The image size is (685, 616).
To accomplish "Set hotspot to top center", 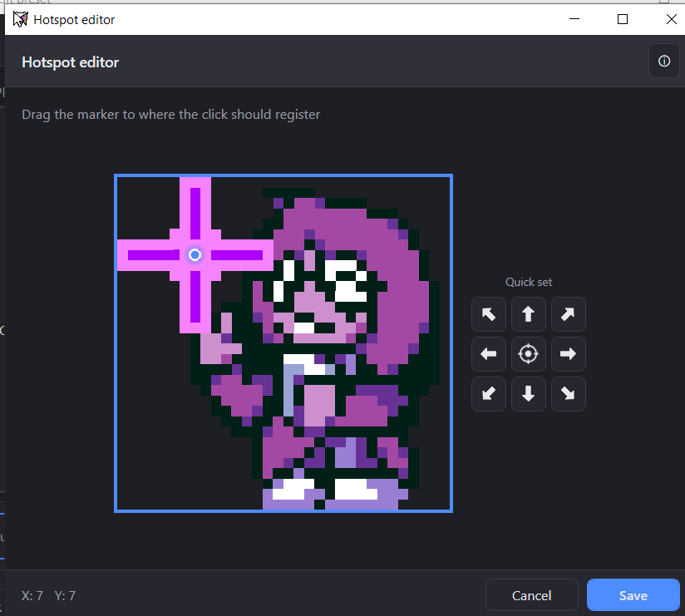I will 528,314.
